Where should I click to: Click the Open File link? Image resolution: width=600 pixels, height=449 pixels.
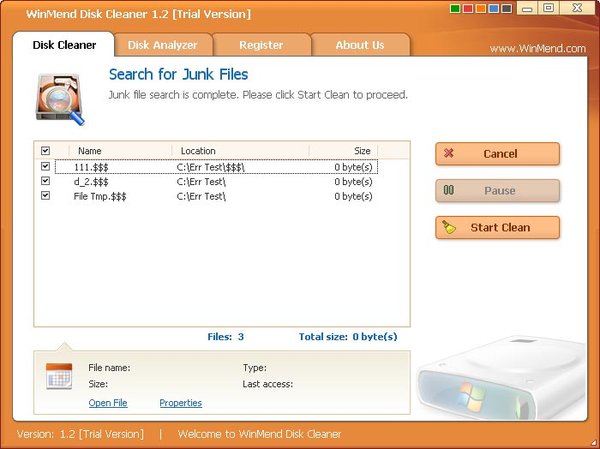click(x=108, y=403)
